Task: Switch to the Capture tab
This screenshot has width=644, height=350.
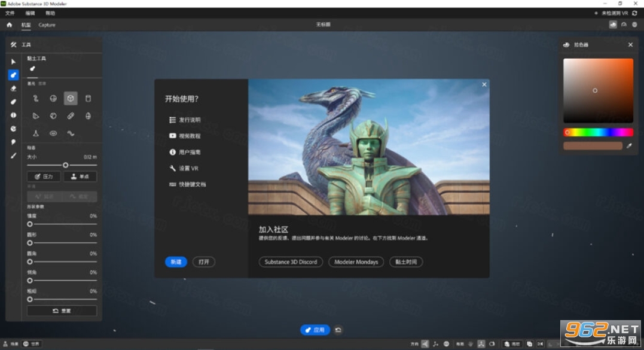Action: pyautogui.click(x=47, y=25)
